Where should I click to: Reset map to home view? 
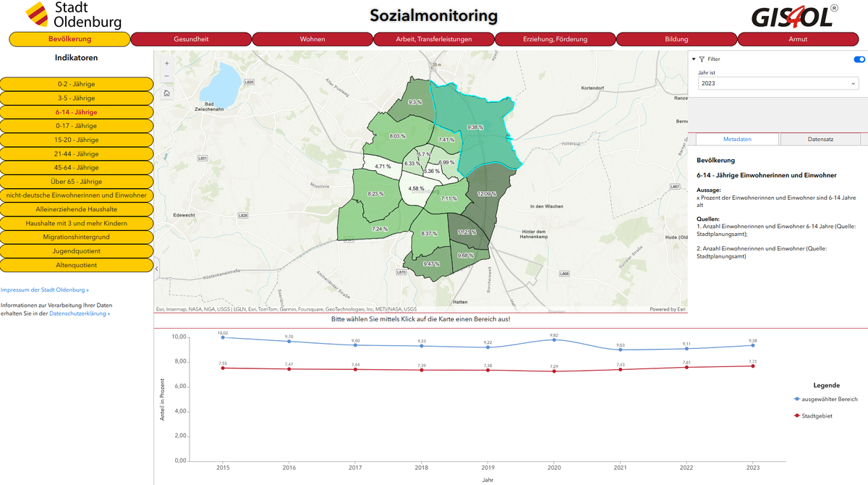pyautogui.click(x=167, y=93)
